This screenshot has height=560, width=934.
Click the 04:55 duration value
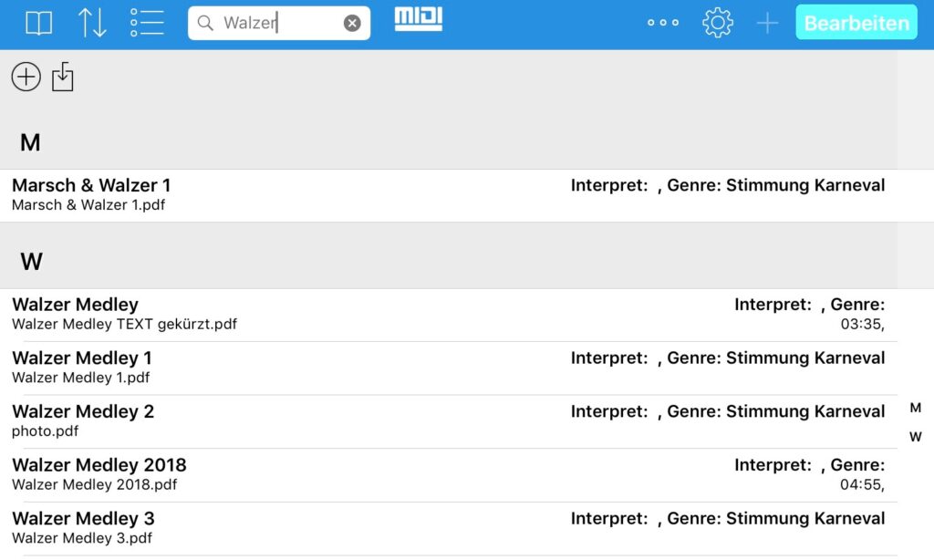point(862,485)
